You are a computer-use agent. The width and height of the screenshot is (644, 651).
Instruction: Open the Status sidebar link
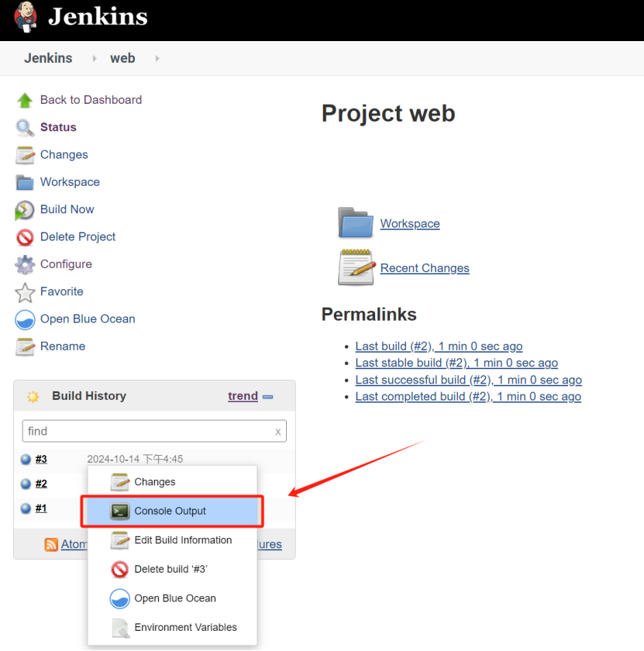(x=58, y=127)
